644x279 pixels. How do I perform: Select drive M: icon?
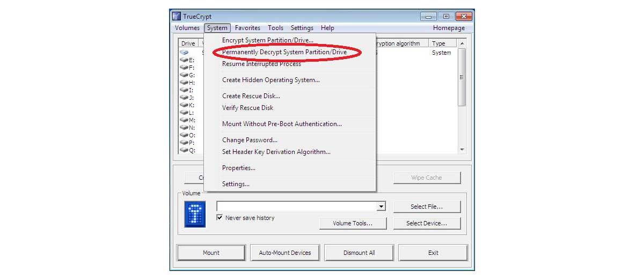[184, 120]
